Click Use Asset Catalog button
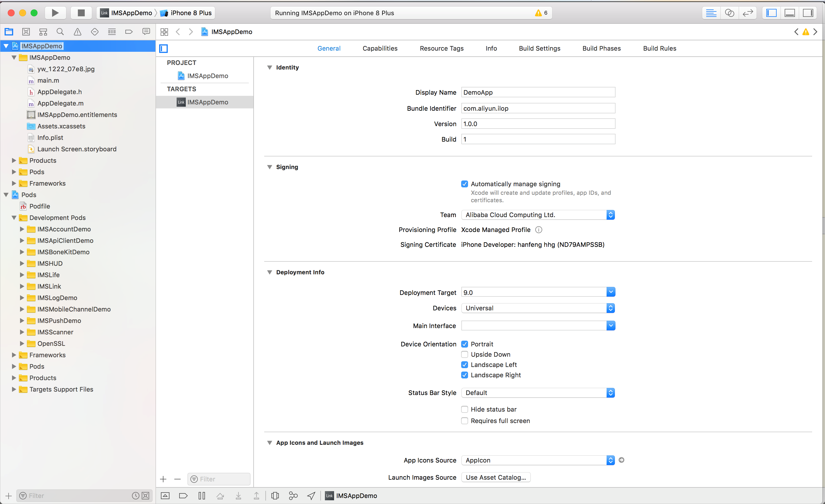This screenshot has width=825, height=504. point(496,477)
